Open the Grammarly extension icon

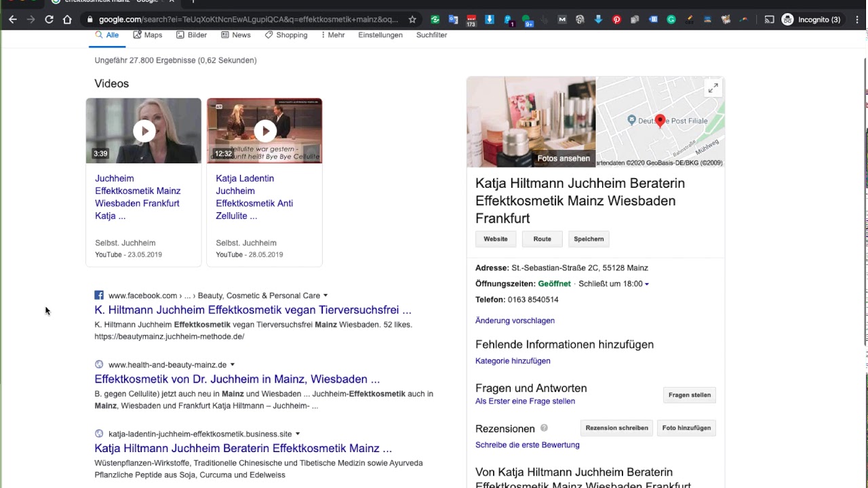coord(671,20)
